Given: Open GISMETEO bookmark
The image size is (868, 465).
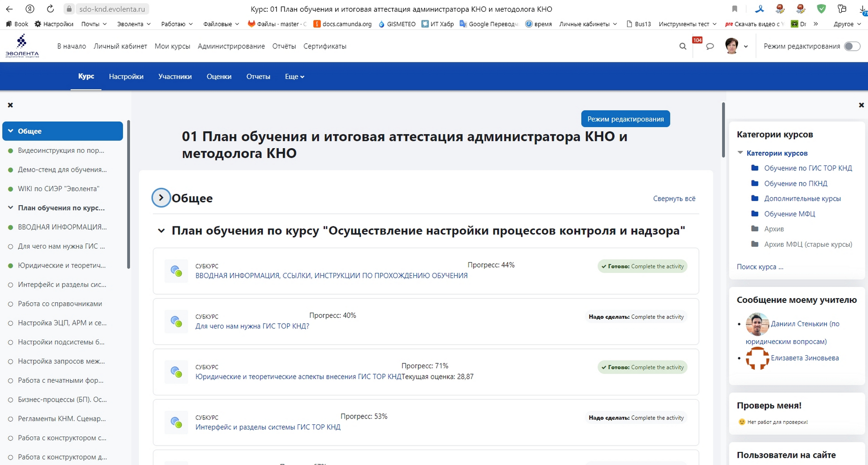Looking at the screenshot, I should pos(397,24).
